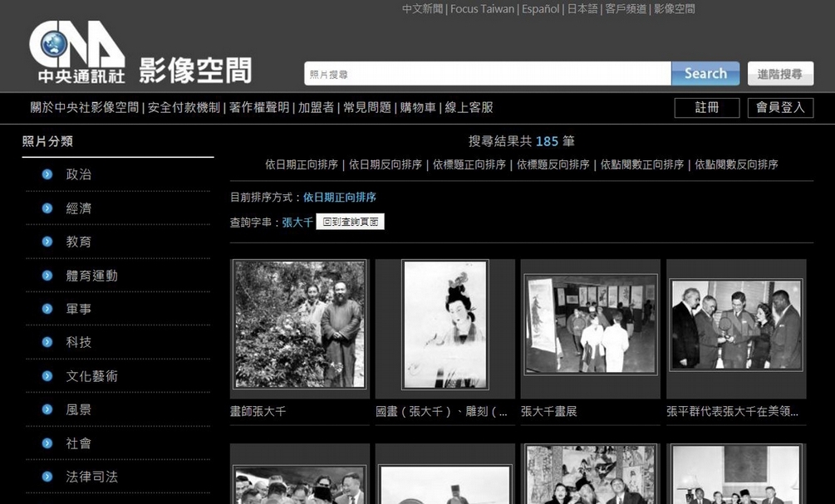Sort by 依日期正向排序 in sort options row

tap(302, 164)
